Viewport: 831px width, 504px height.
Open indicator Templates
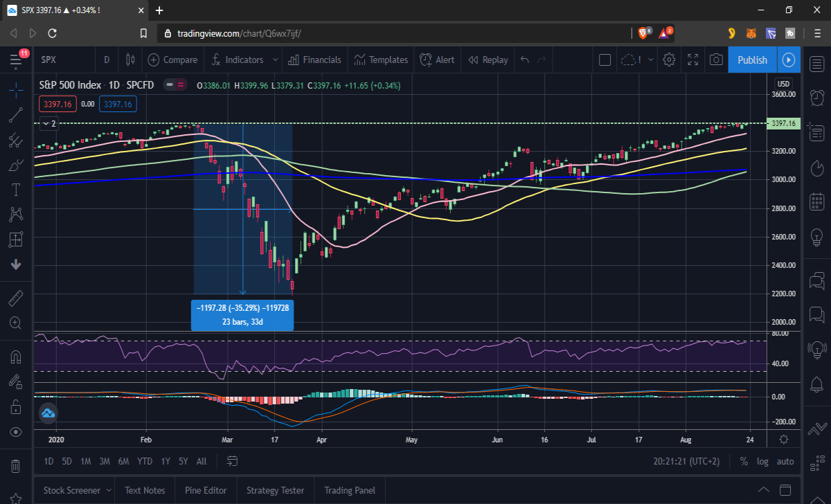pos(381,60)
